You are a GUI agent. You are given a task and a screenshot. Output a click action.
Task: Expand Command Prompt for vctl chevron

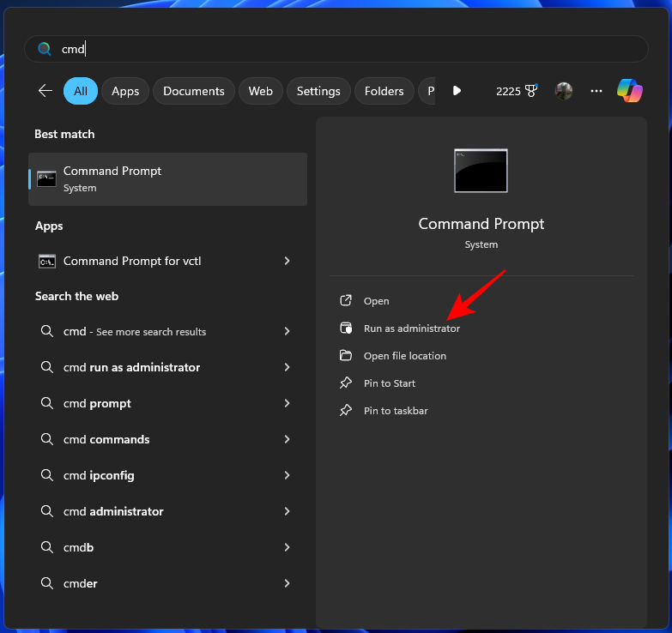pos(288,261)
